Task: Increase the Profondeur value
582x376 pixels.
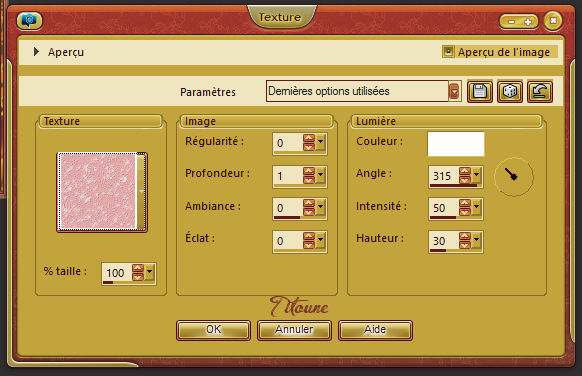Action: (309, 171)
